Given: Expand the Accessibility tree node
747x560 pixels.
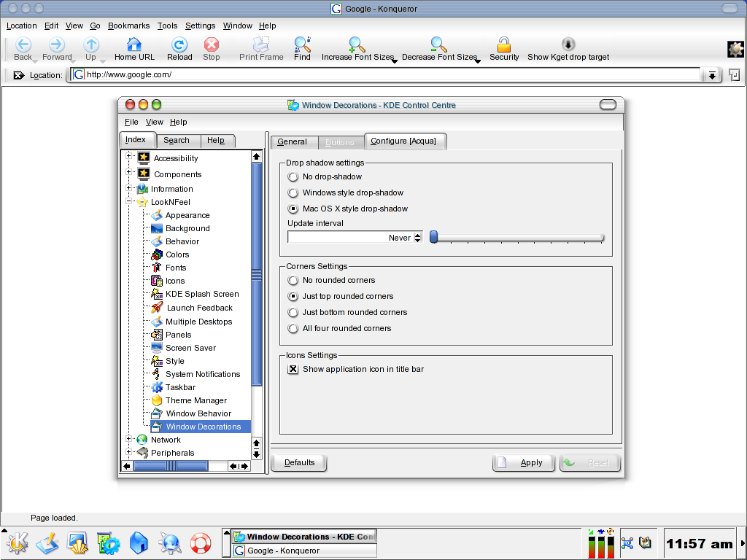Looking at the screenshot, I should pos(128,156).
